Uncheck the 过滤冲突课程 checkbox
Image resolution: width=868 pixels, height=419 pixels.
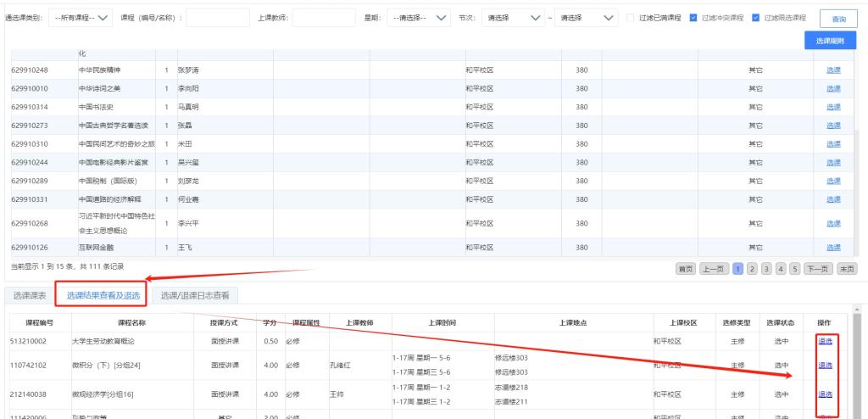coord(693,18)
